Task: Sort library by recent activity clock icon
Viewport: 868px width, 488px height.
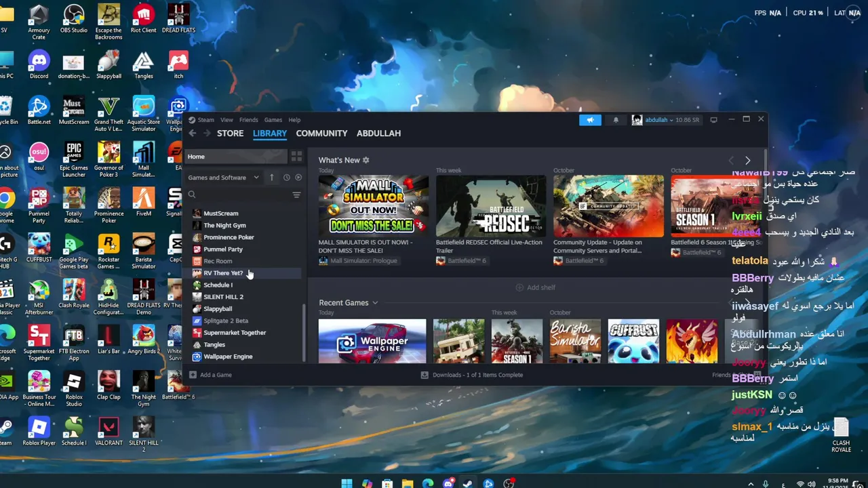Action: coord(286,178)
